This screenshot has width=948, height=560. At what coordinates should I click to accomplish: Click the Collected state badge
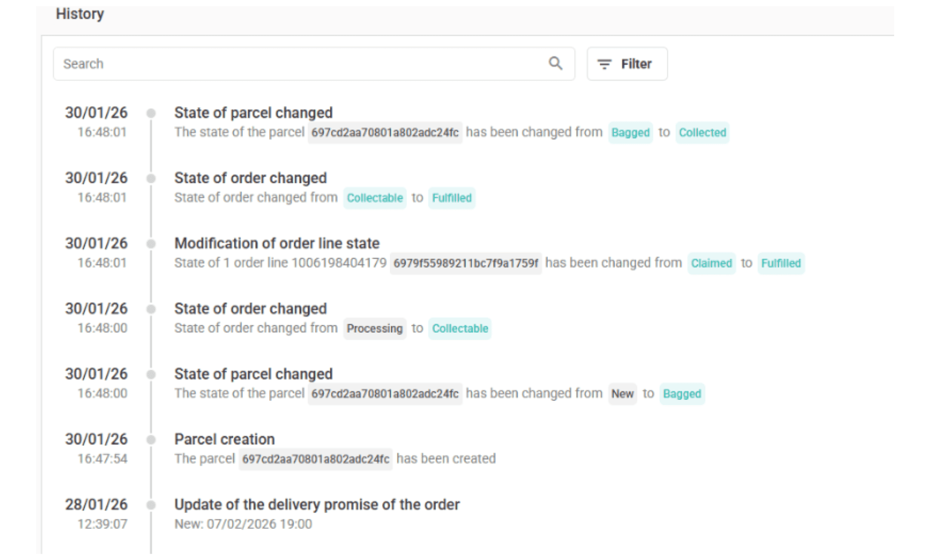tap(702, 132)
